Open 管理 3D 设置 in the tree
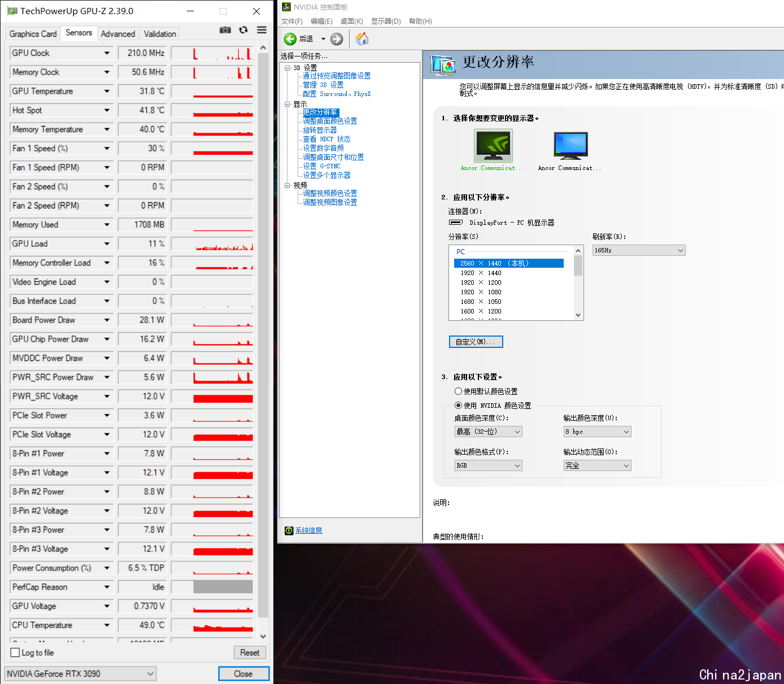This screenshot has height=684, width=784. coord(323,85)
